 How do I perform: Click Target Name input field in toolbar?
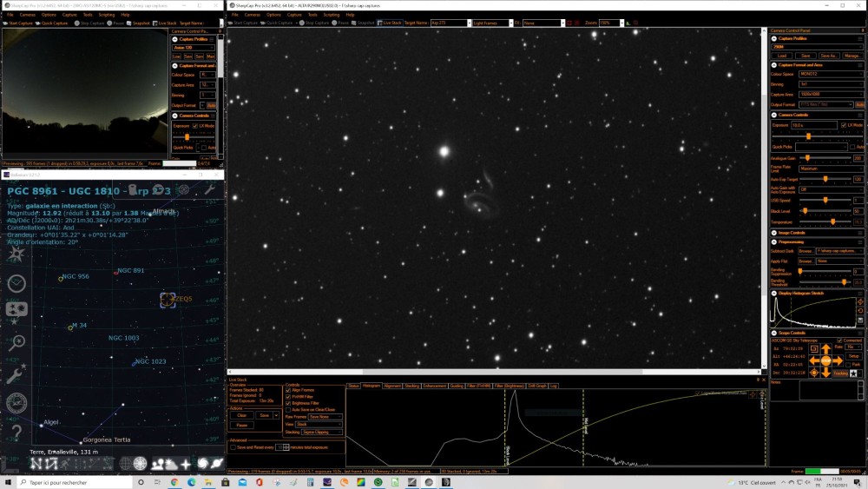point(450,23)
